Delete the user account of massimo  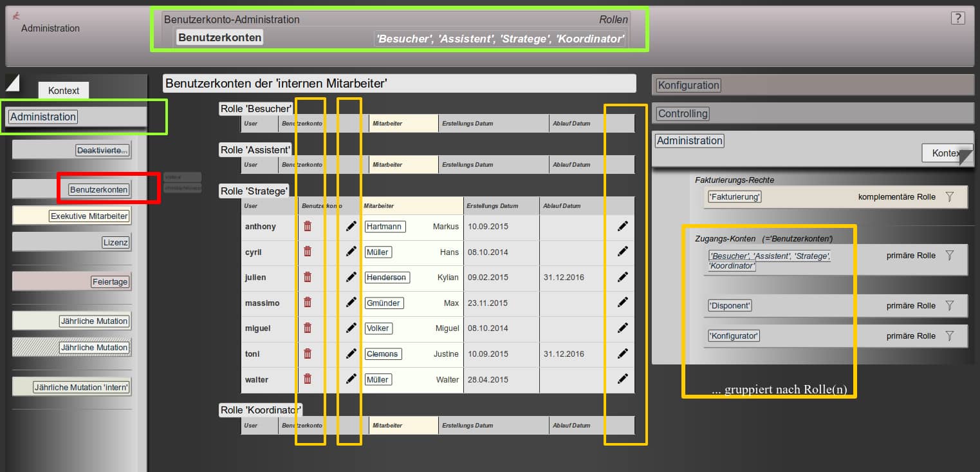point(308,303)
